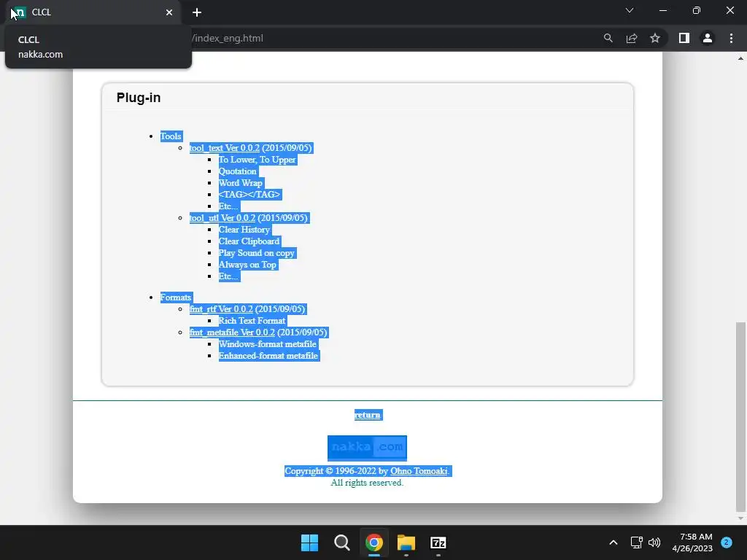
Task: Click the Windows-format metafile entry
Action: tap(267, 344)
